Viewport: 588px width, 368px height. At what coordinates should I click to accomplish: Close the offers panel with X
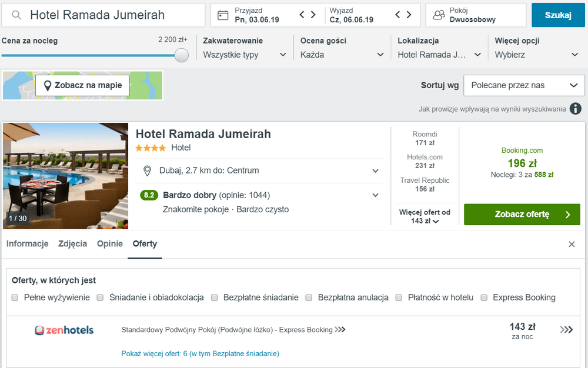(x=572, y=245)
